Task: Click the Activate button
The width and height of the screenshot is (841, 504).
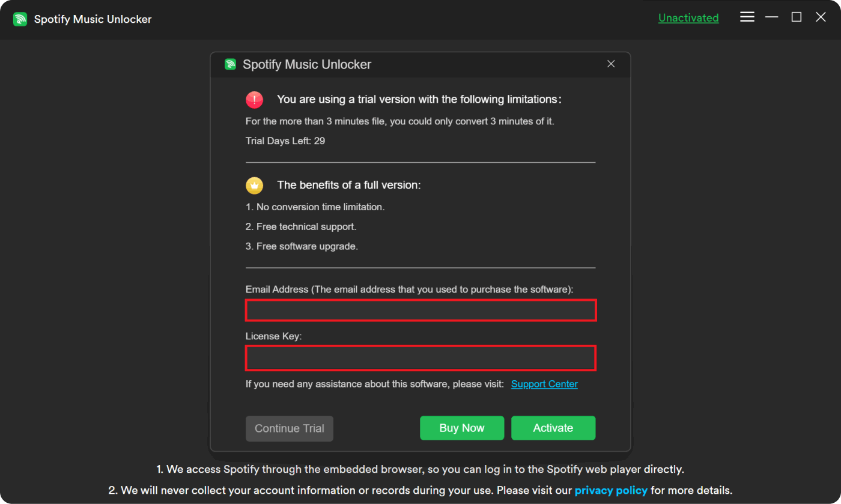Action: tap(553, 428)
